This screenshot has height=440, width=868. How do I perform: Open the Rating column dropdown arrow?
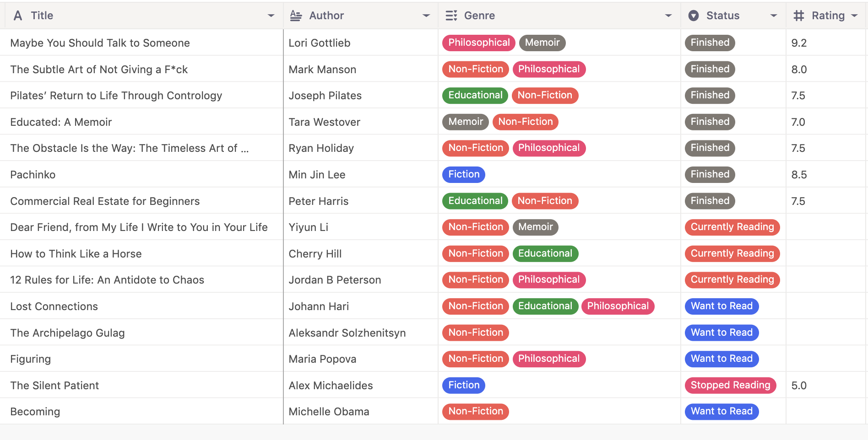click(854, 16)
